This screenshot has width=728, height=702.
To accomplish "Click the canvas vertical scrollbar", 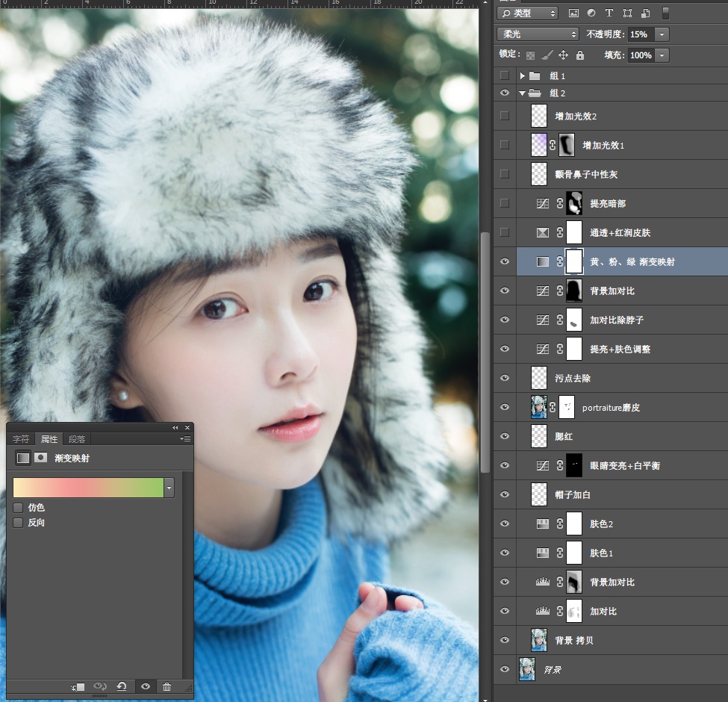I will (x=485, y=352).
